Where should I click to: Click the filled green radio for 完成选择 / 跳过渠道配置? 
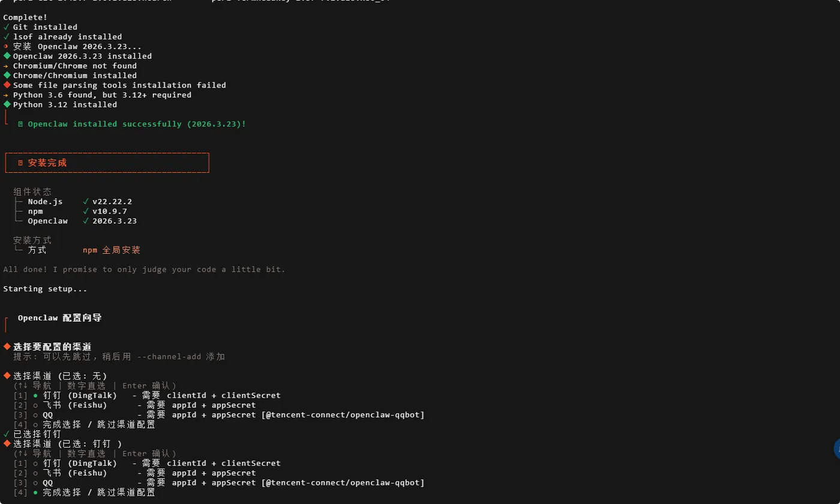35,492
